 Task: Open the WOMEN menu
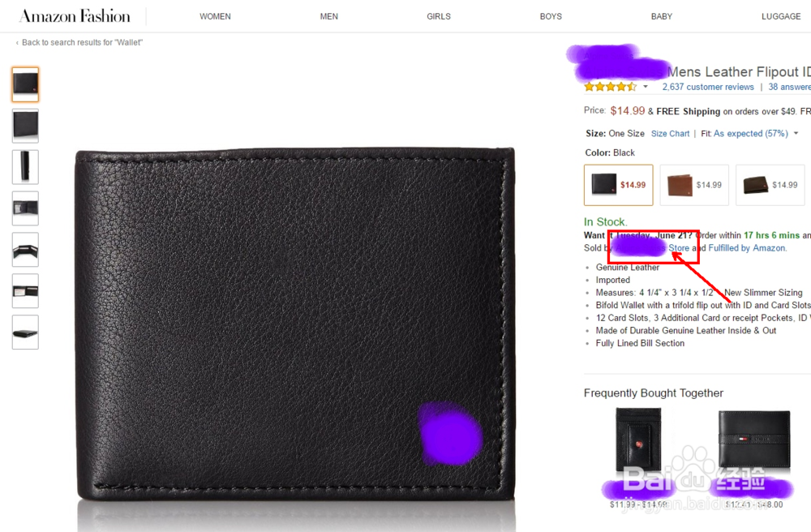215,16
